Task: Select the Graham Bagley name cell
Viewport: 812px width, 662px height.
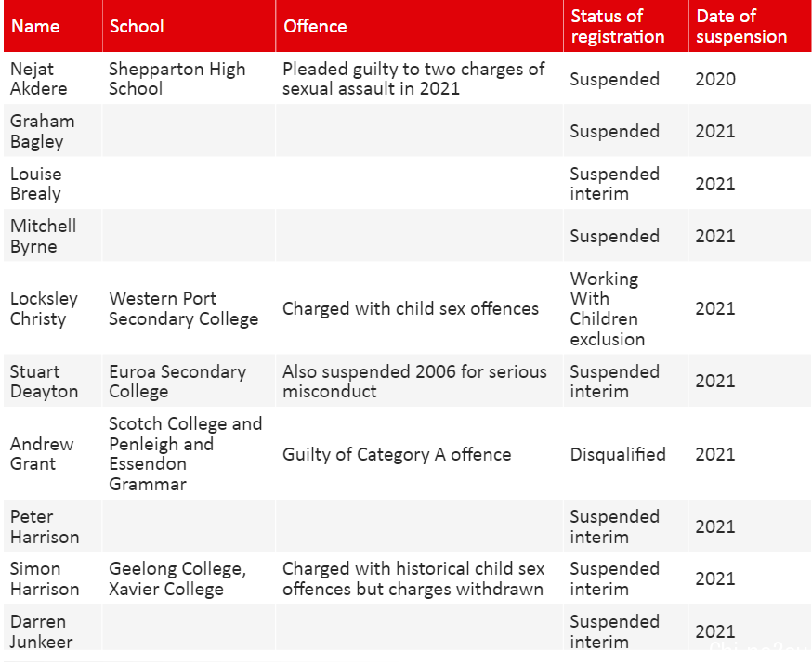Action: [x=53, y=131]
